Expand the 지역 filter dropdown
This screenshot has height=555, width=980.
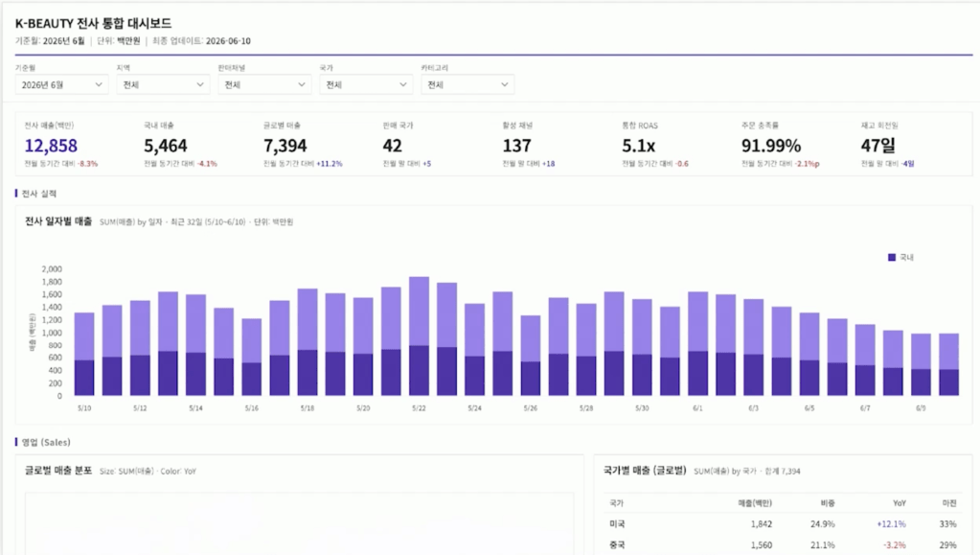(x=163, y=84)
